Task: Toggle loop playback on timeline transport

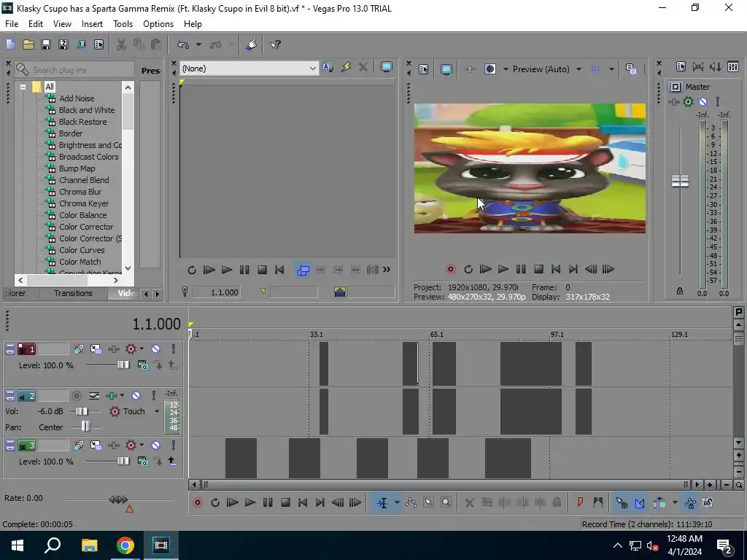Action: point(215,502)
